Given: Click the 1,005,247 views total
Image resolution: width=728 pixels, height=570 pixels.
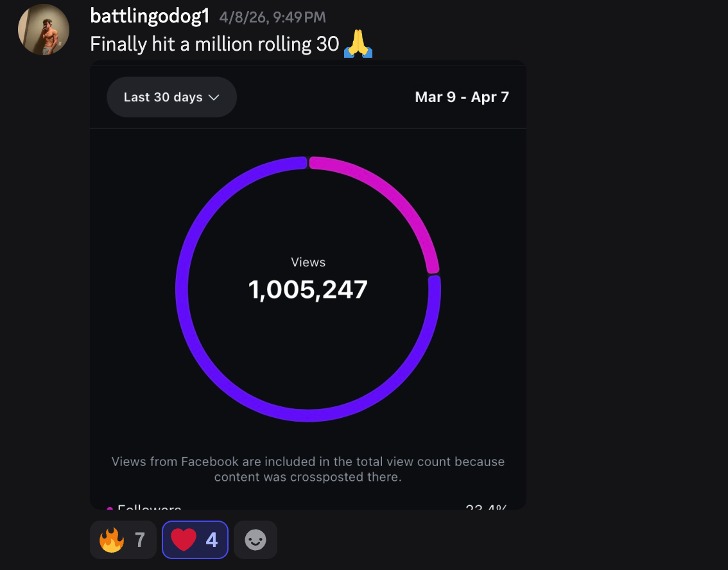Looking at the screenshot, I should pos(308,289).
